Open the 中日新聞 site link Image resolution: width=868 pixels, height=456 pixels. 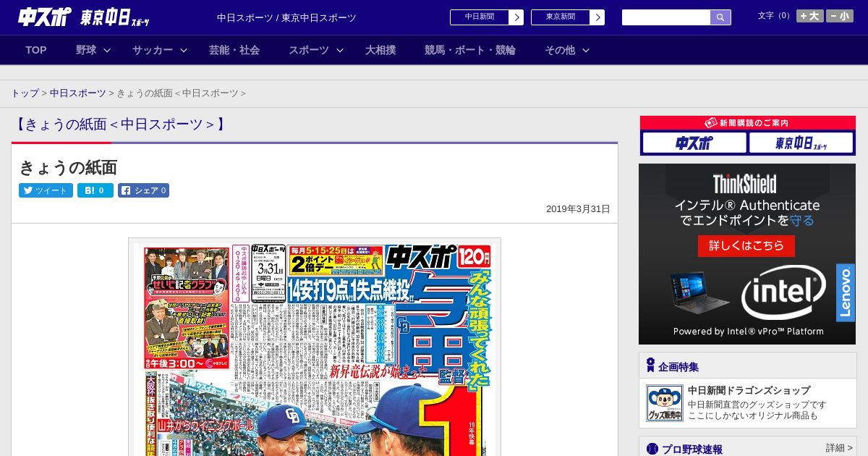480,17
